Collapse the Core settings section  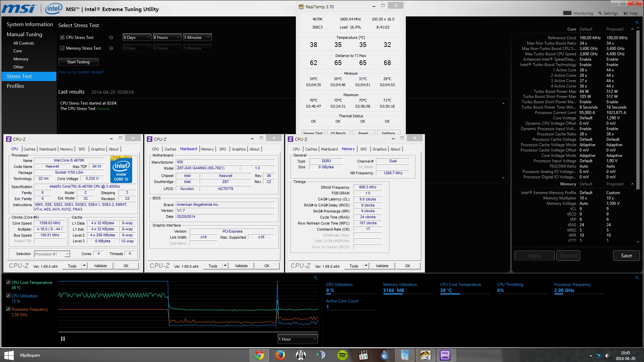(x=633, y=29)
